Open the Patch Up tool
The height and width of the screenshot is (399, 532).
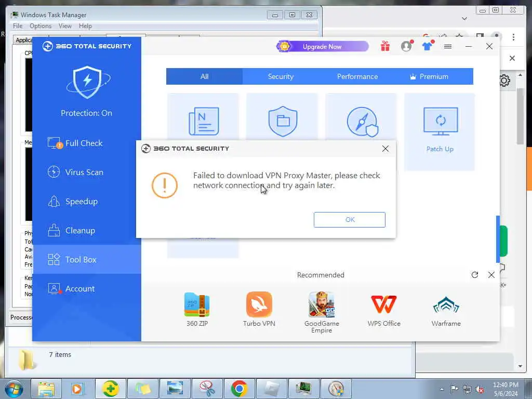coord(440,131)
